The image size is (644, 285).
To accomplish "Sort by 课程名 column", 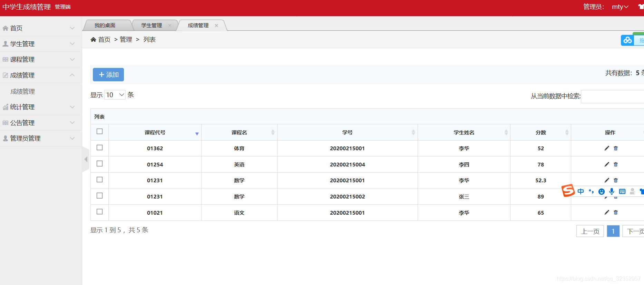I will tap(273, 132).
